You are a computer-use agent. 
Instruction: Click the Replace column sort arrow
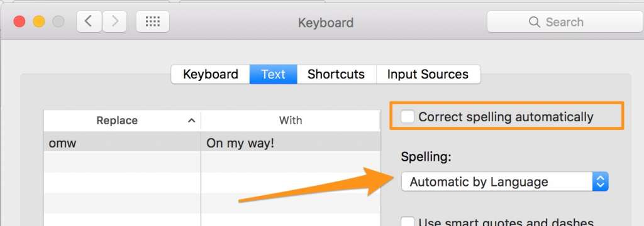pos(191,121)
